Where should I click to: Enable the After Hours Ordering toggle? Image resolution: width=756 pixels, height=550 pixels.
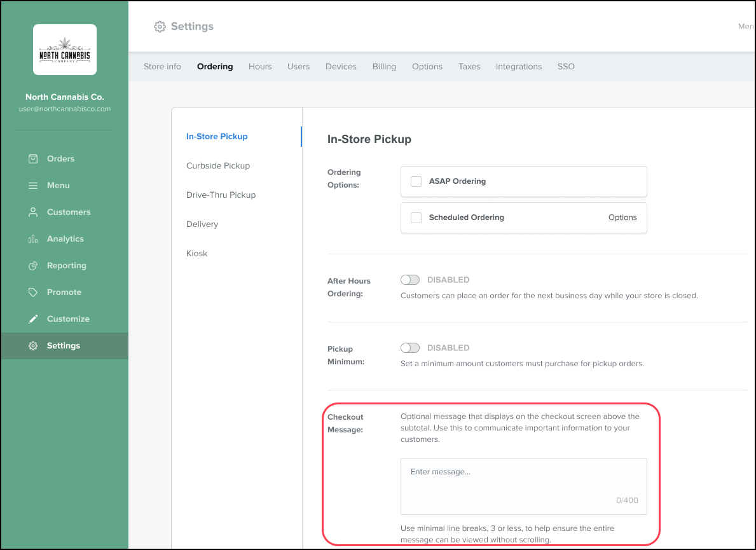410,280
